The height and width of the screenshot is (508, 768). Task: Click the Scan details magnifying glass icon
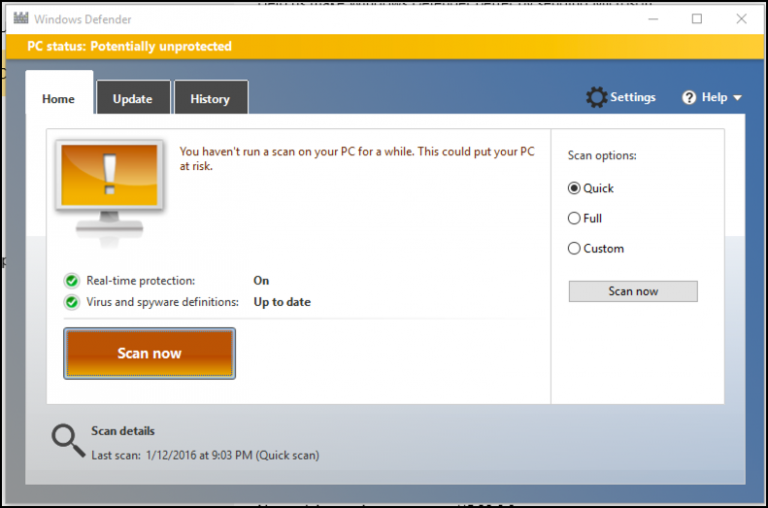coord(68,440)
